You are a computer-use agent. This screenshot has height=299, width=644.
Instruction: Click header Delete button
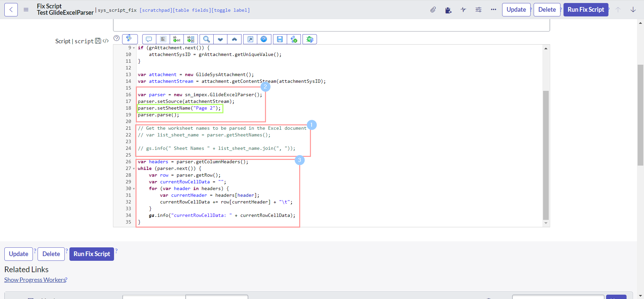[547, 10]
